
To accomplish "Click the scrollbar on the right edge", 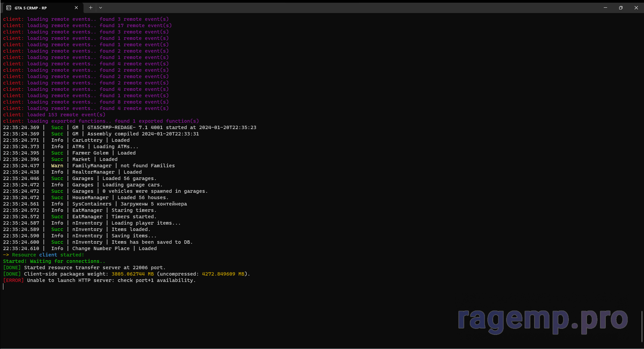I will [x=642, y=327].
